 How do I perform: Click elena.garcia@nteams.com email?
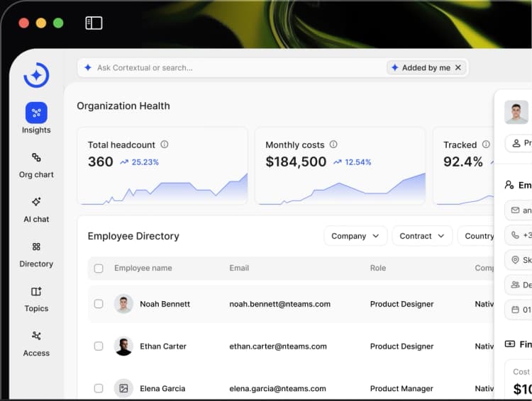(x=278, y=388)
